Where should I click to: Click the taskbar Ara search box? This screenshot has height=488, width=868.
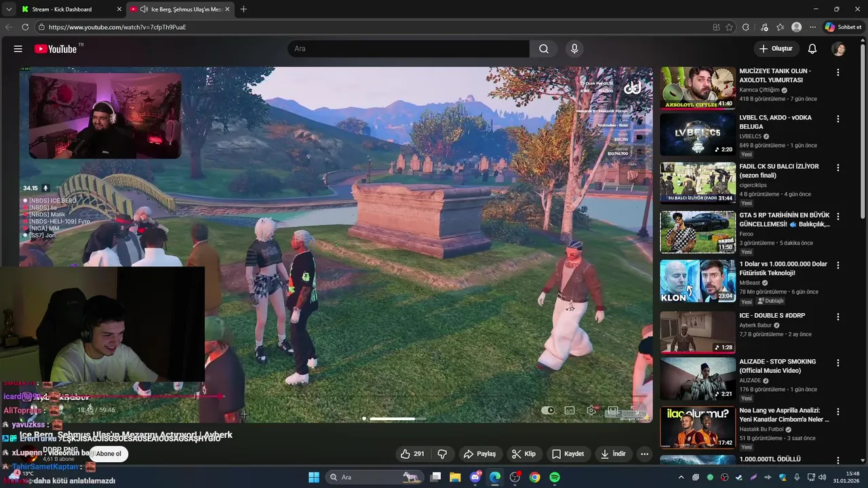pyautogui.click(x=374, y=477)
